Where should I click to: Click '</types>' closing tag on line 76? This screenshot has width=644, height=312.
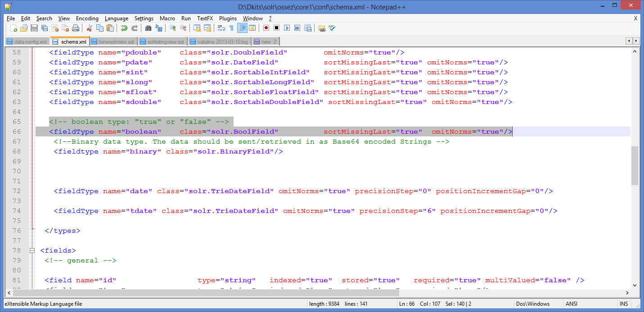(x=63, y=231)
